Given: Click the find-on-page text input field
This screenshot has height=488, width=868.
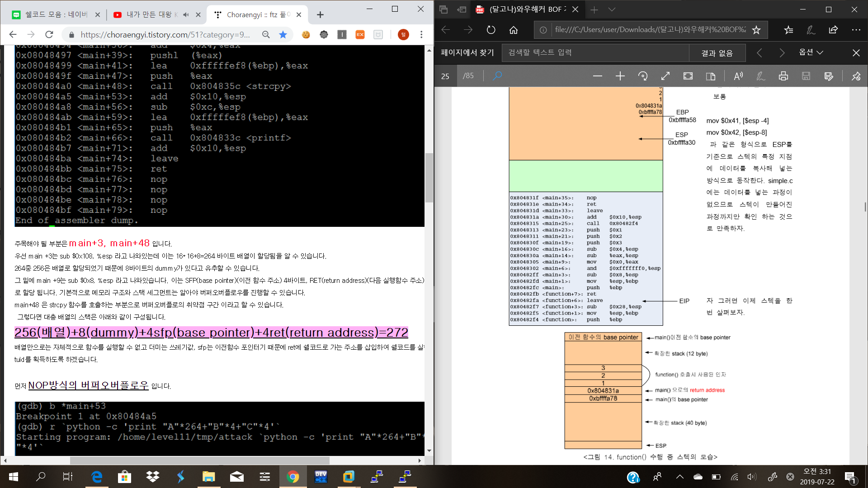Looking at the screenshot, I should [595, 52].
